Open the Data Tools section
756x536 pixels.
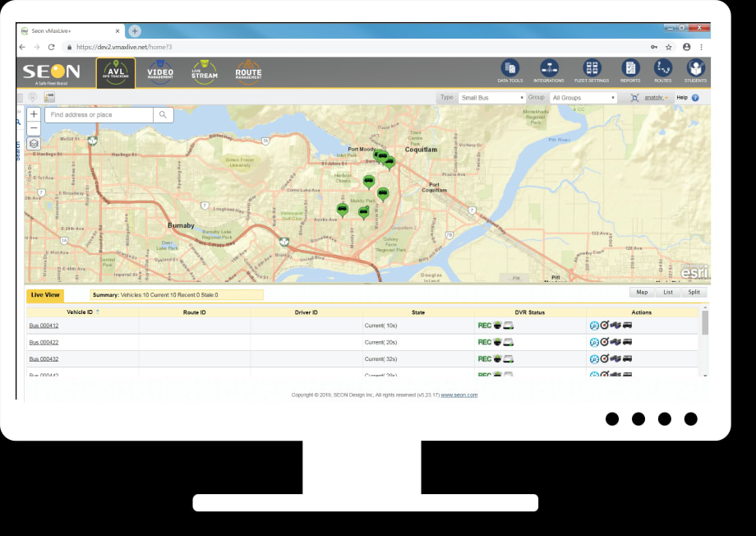point(510,70)
